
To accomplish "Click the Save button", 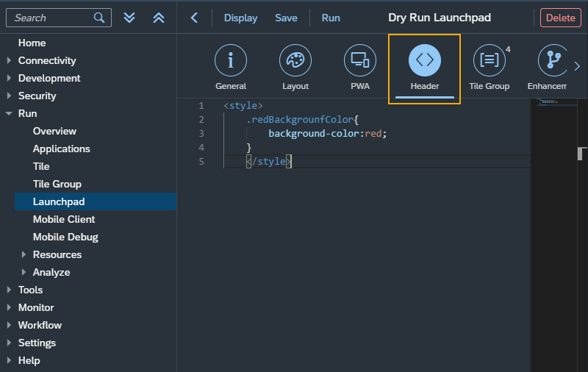I will (286, 18).
